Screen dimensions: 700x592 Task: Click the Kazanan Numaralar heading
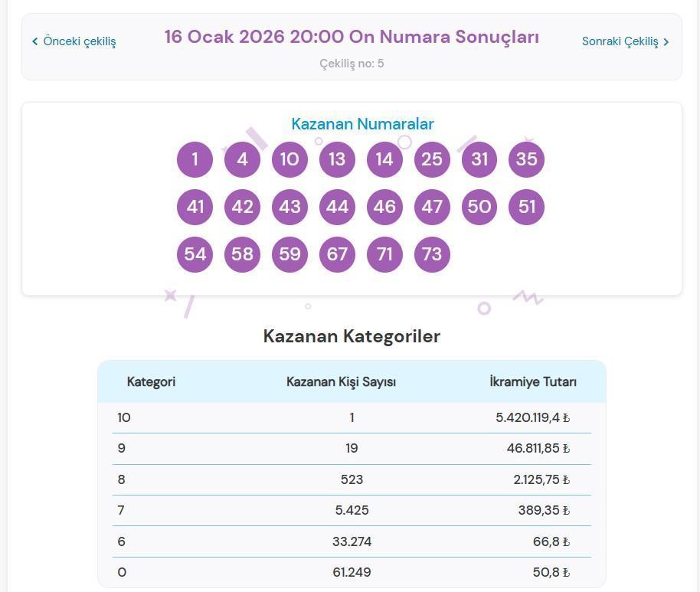pos(362,124)
